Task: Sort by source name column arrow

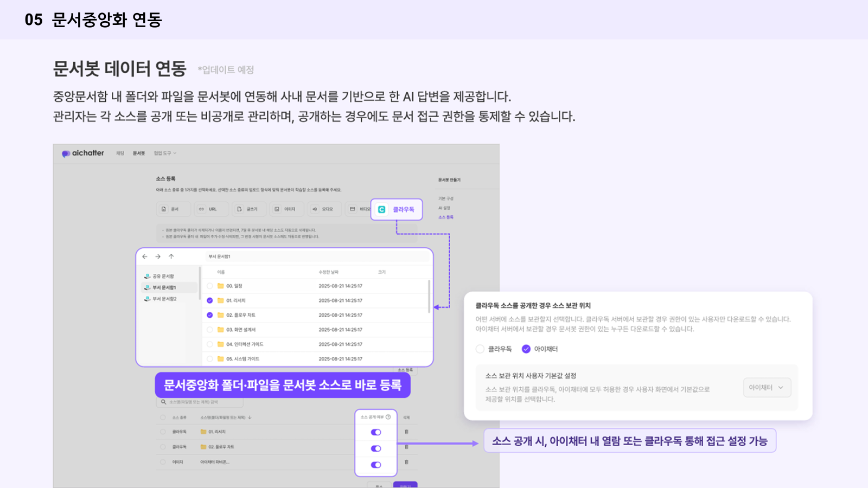Action: tap(250, 418)
